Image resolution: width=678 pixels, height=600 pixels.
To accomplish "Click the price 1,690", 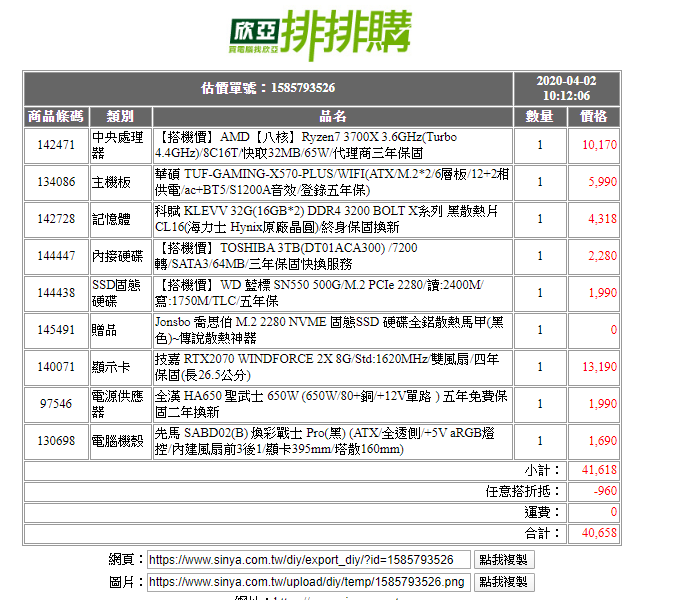I will click(602, 441).
